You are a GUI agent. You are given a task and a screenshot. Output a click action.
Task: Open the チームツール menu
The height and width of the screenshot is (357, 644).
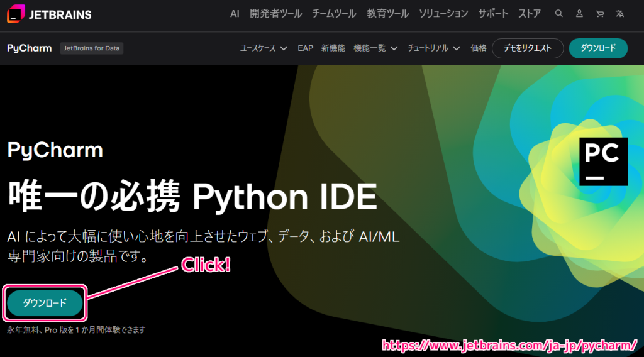334,14
